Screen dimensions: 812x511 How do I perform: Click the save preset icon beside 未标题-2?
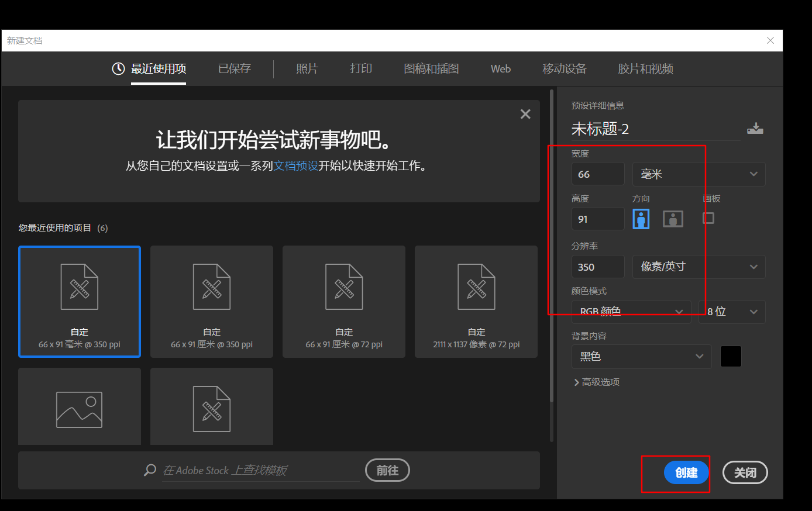(x=755, y=129)
